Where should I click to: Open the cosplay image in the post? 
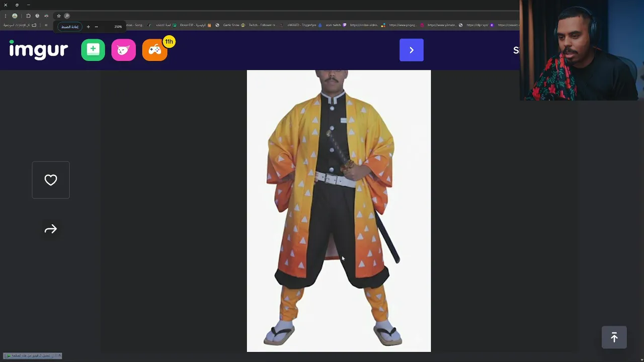point(339,211)
